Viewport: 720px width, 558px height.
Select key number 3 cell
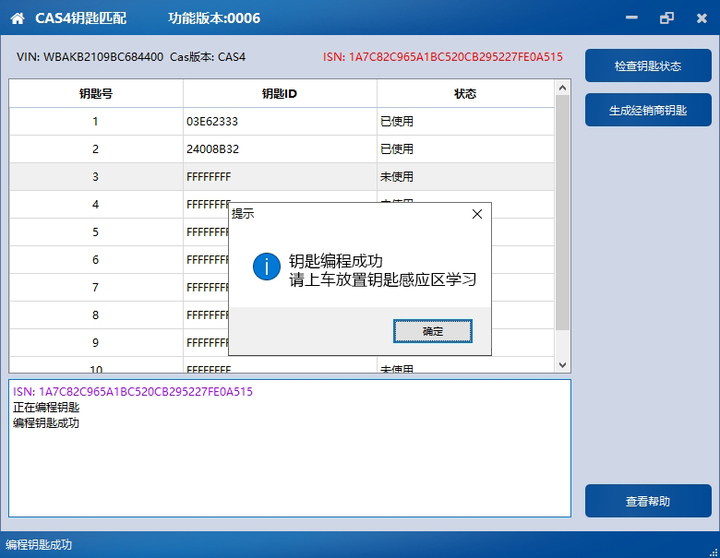coord(96,177)
